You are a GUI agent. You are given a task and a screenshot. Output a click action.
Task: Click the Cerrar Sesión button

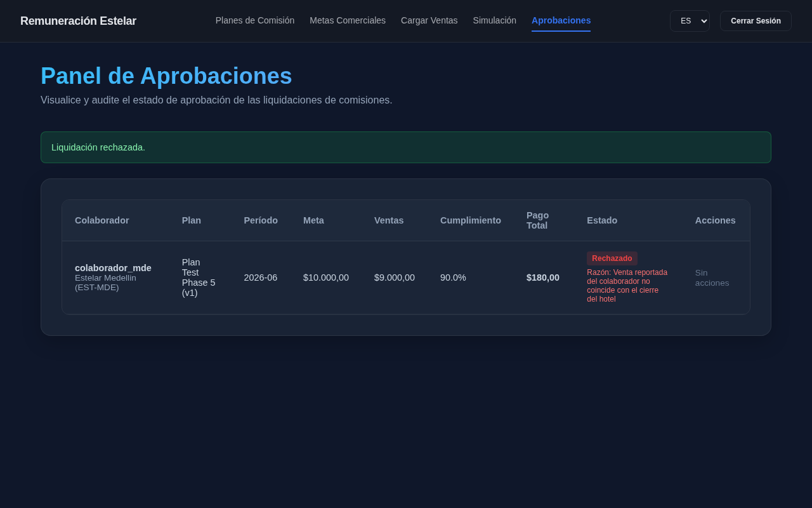756,21
